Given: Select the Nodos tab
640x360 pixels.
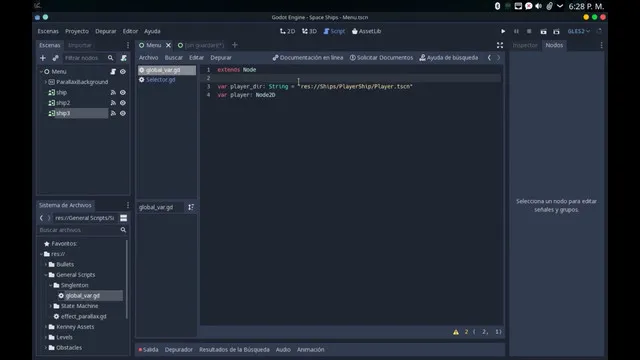Looking at the screenshot, I should tap(554, 45).
